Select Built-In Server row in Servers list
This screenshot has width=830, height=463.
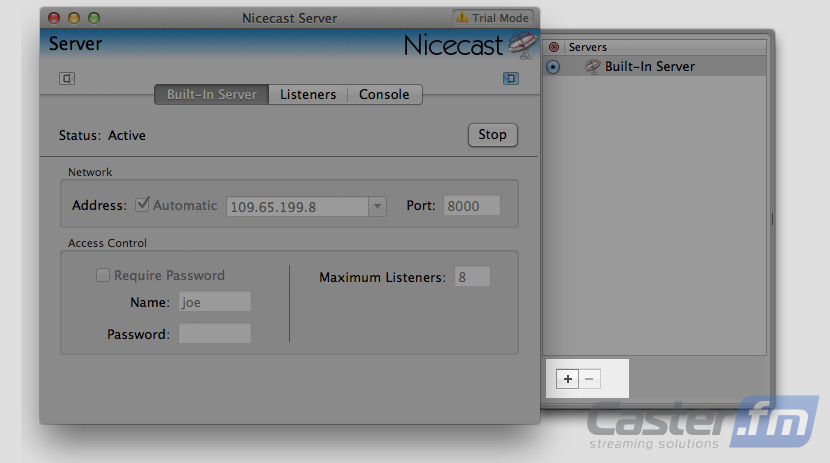point(654,67)
